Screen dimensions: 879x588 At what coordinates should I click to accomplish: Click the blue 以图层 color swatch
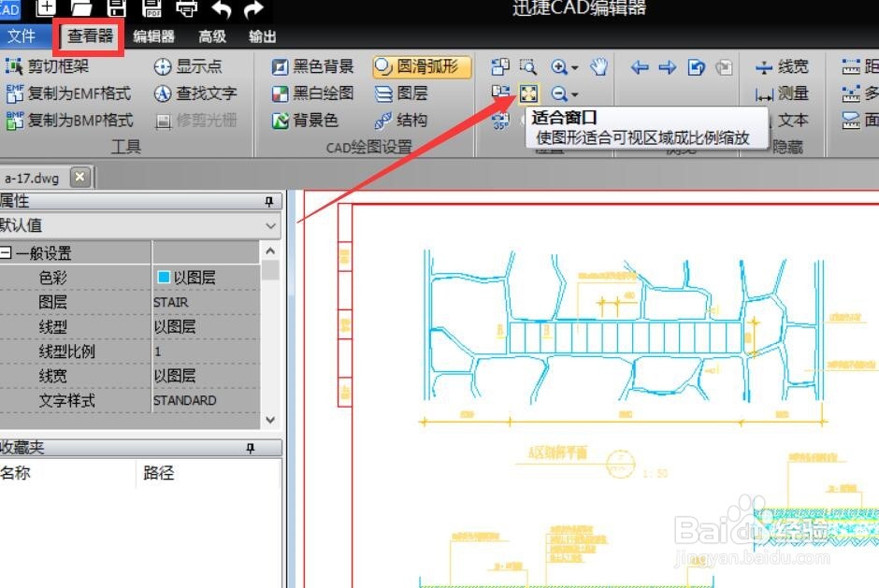pyautogui.click(x=165, y=277)
